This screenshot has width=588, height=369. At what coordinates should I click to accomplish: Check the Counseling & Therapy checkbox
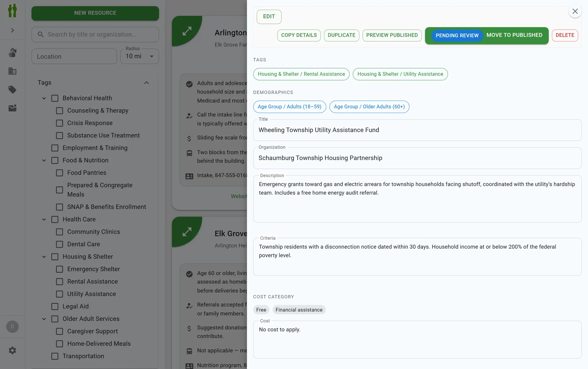tap(59, 111)
